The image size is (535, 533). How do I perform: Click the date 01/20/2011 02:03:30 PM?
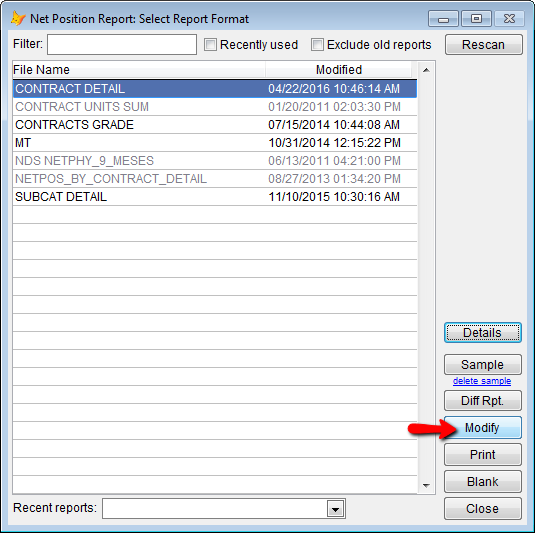pyautogui.click(x=334, y=107)
